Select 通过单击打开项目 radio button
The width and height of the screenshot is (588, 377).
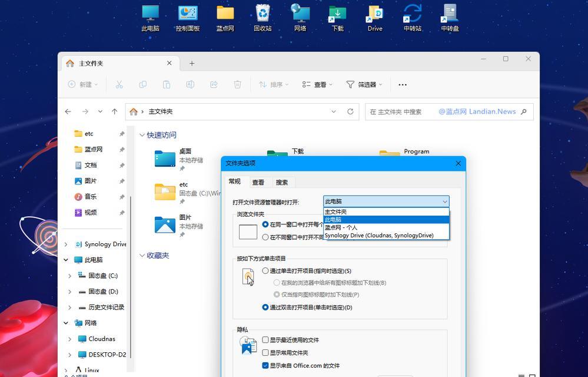[x=265, y=270]
